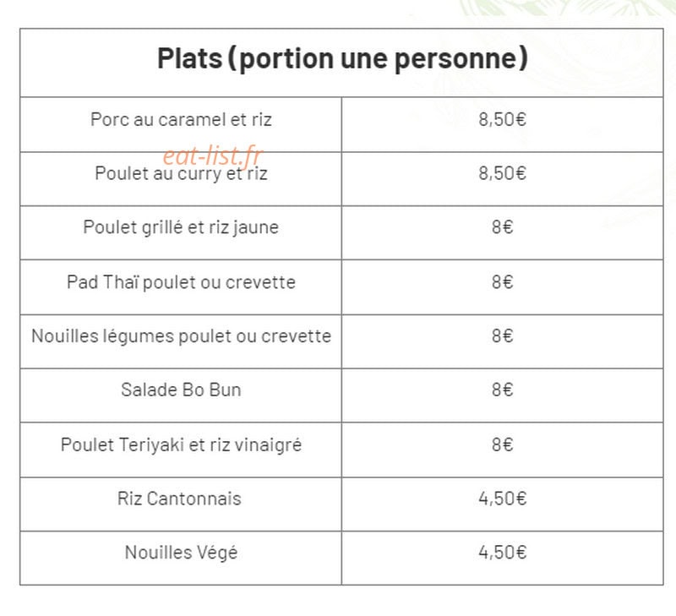Select Nouilles légumes poulet ou crevette
The image size is (676, 616).
coord(181,336)
